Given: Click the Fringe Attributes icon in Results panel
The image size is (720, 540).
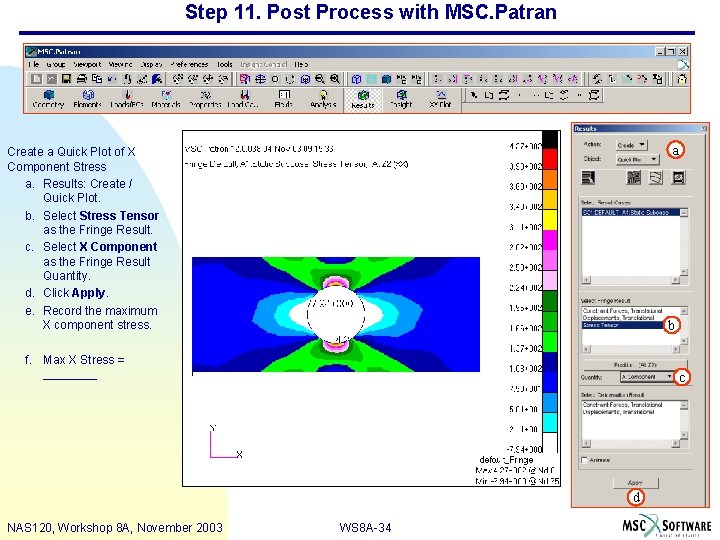Looking at the screenshot, I should tap(634, 178).
